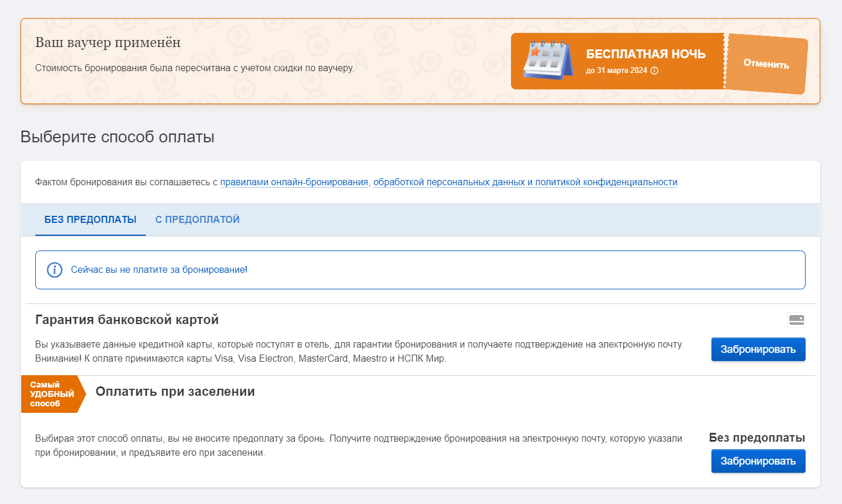The width and height of the screenshot is (842, 504).
Task: Click Забронировать for bank card guarantee
Action: pyautogui.click(x=758, y=349)
